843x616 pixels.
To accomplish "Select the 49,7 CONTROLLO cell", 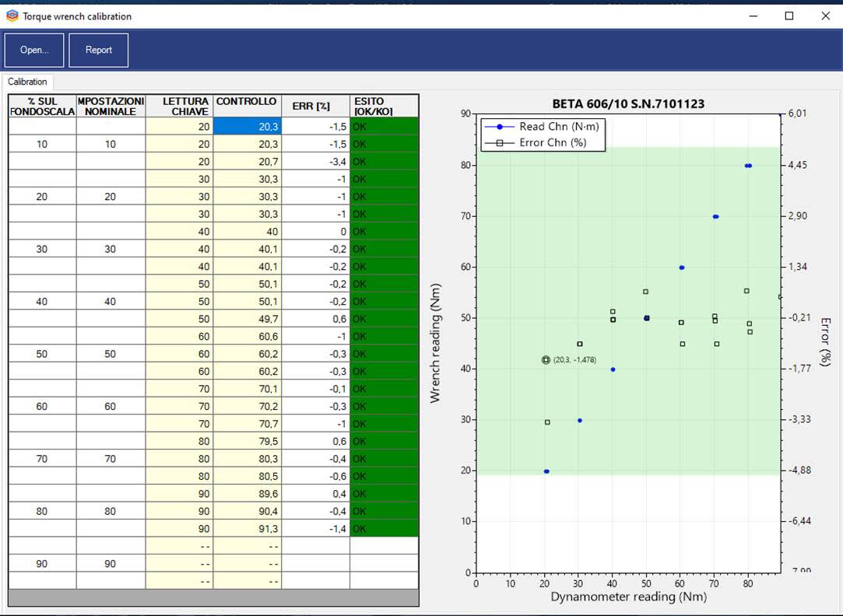I will [247, 319].
